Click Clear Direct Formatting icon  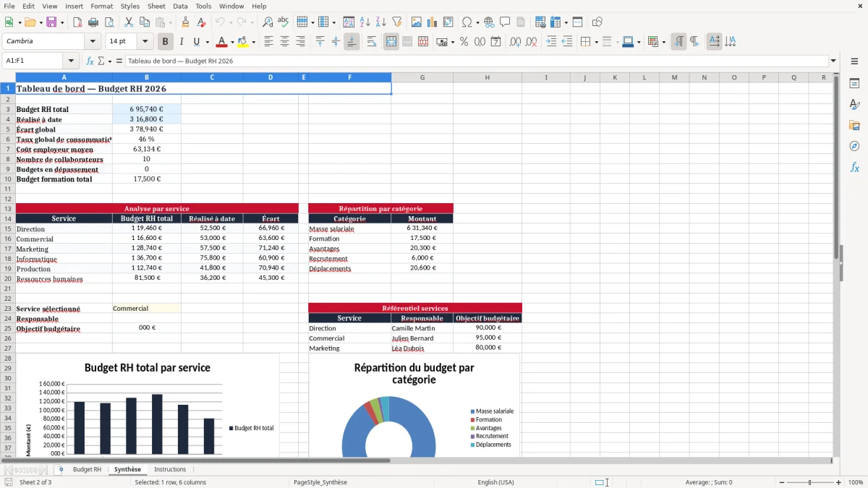coord(200,22)
